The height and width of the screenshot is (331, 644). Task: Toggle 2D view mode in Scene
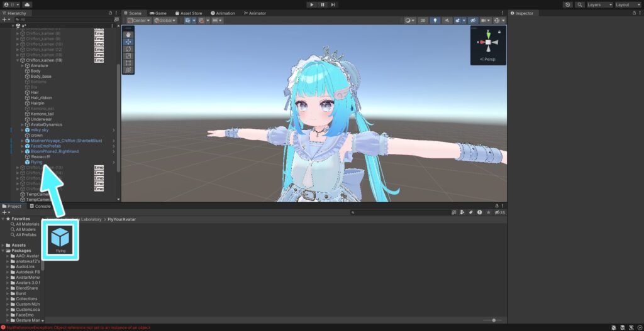pyautogui.click(x=423, y=21)
